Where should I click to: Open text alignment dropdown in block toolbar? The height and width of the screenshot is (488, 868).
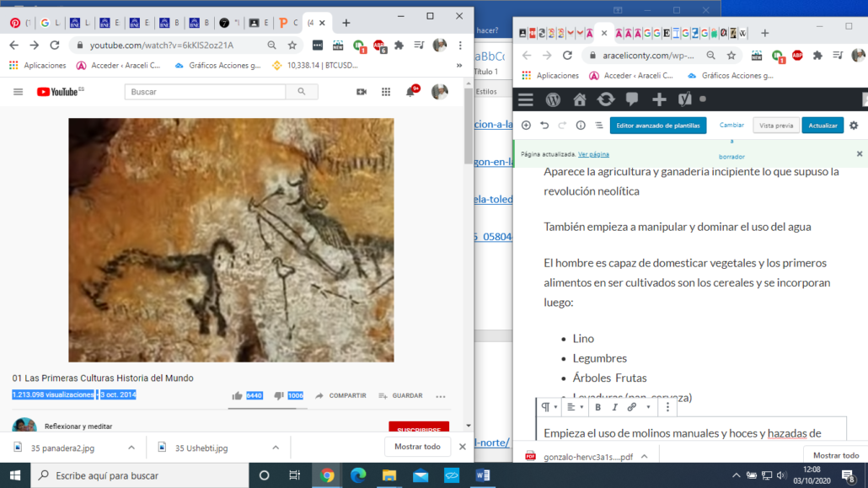pos(575,407)
